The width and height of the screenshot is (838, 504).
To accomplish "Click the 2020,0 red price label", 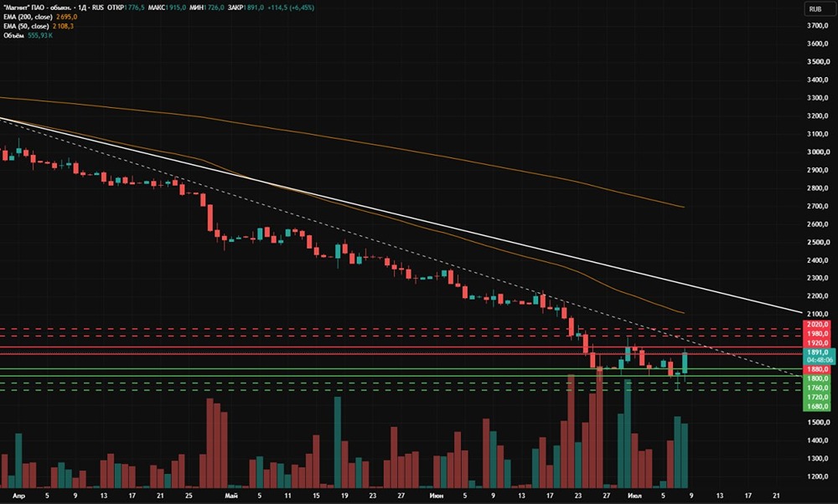I will (x=818, y=324).
